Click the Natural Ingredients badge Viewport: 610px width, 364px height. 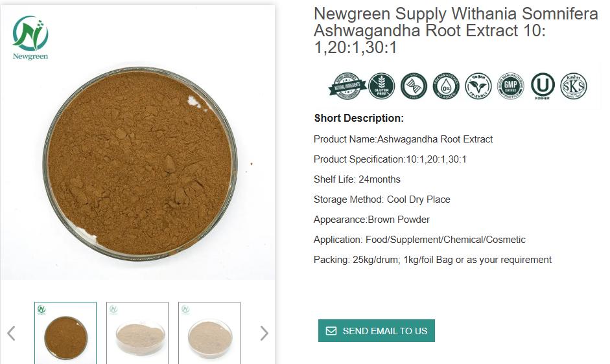coord(347,87)
